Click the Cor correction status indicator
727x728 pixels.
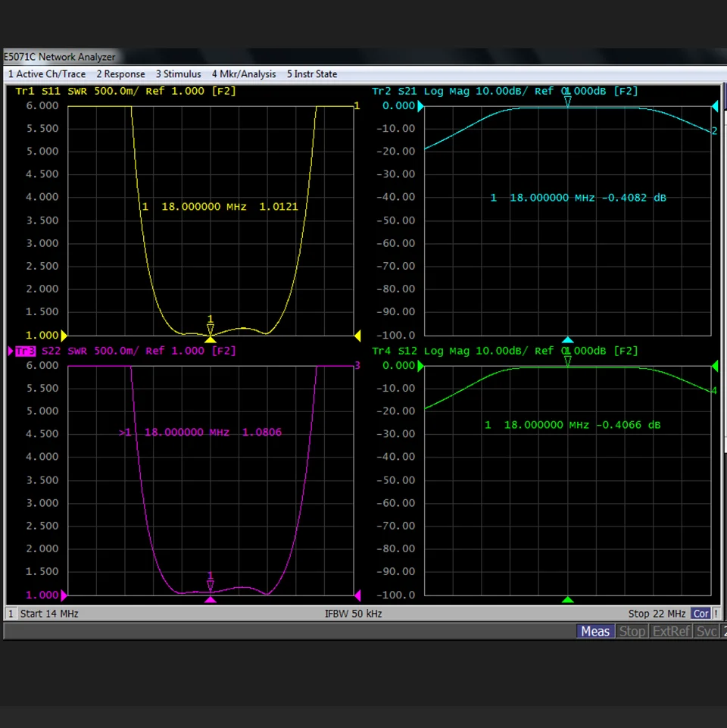(x=700, y=614)
